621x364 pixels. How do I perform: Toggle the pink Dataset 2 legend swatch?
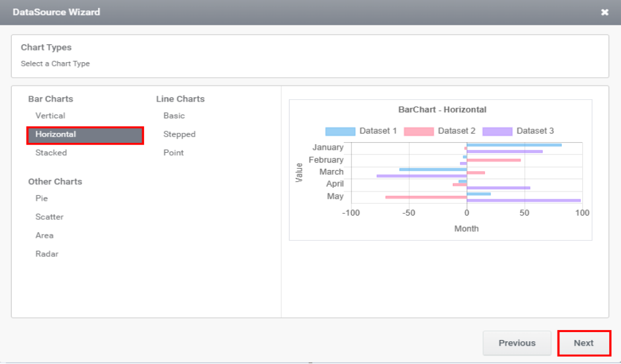418,131
